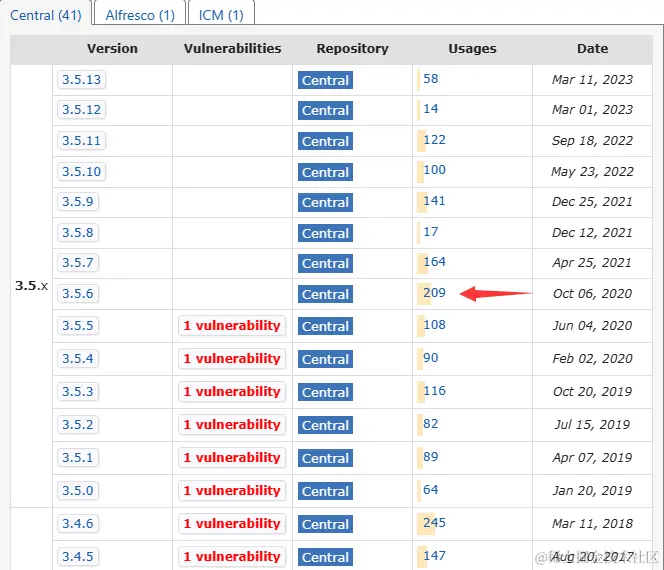Open the 90 usages link for 3.5.4
This screenshot has width=664, height=570.
tap(431, 358)
